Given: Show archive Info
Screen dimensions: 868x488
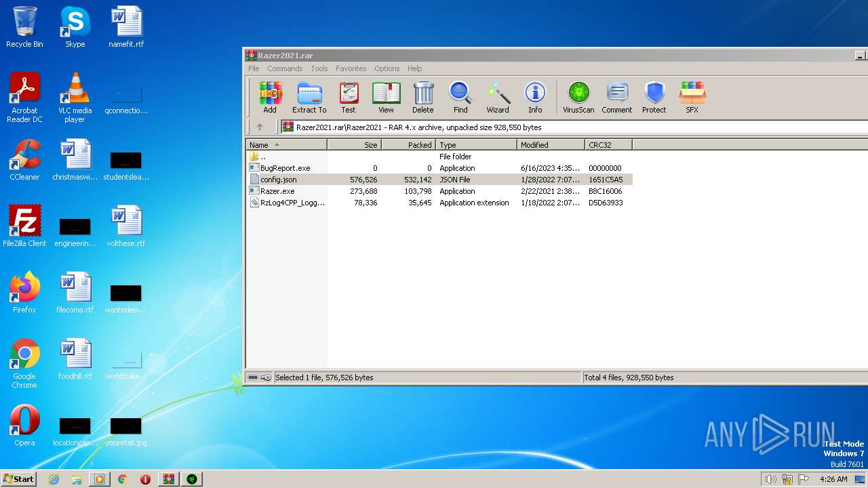Looking at the screenshot, I should (x=535, y=97).
